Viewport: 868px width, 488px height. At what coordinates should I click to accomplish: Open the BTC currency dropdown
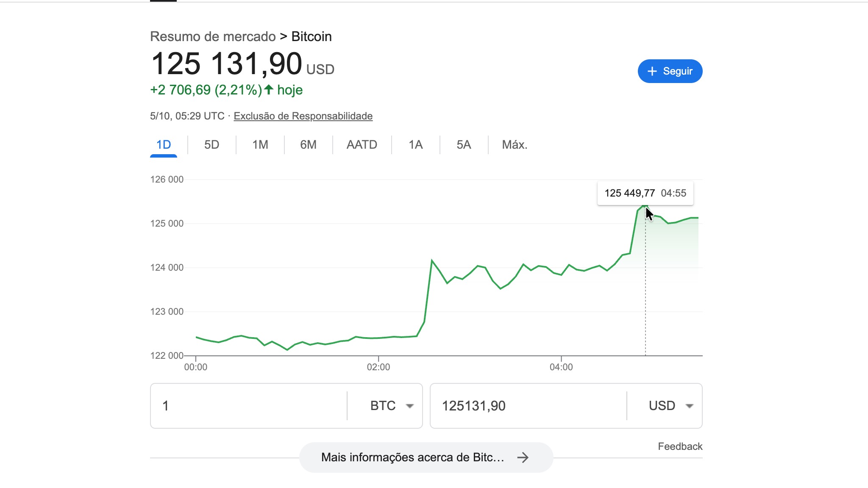click(x=390, y=406)
